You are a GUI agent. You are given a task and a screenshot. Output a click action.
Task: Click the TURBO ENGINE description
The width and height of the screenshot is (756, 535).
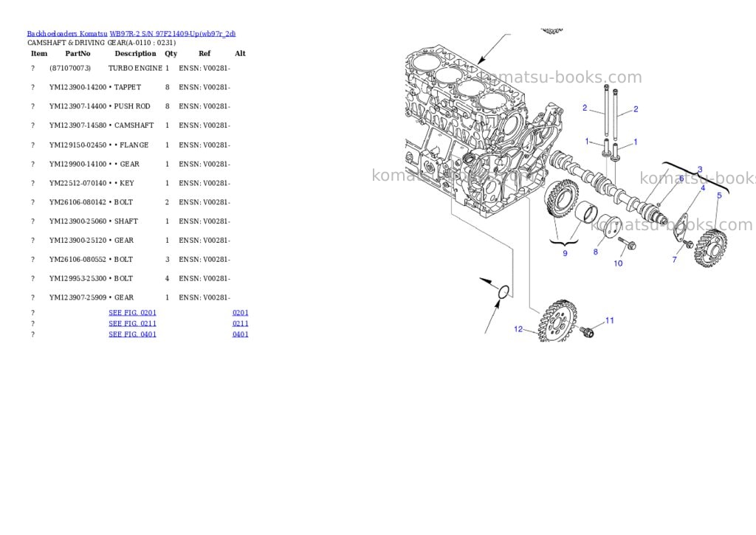point(136,68)
